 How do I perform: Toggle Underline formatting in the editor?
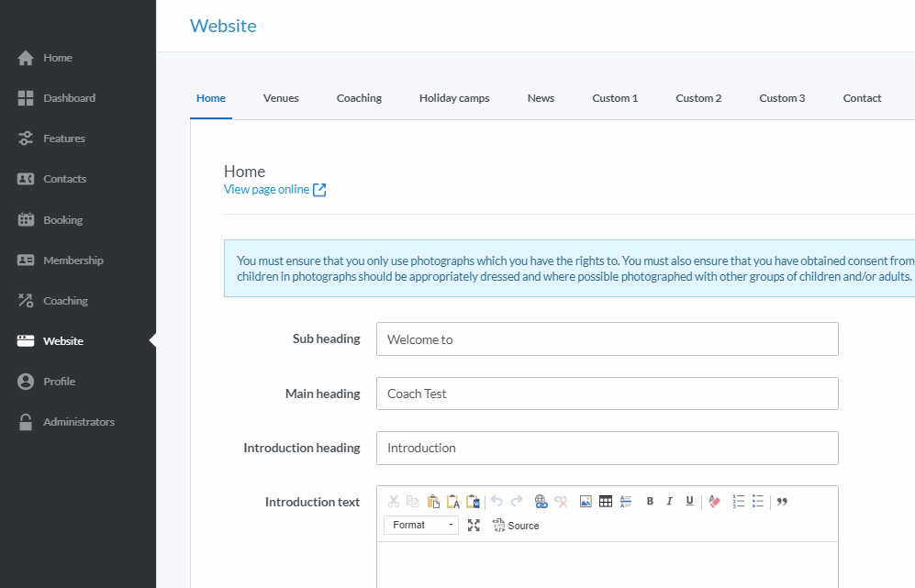[689, 501]
